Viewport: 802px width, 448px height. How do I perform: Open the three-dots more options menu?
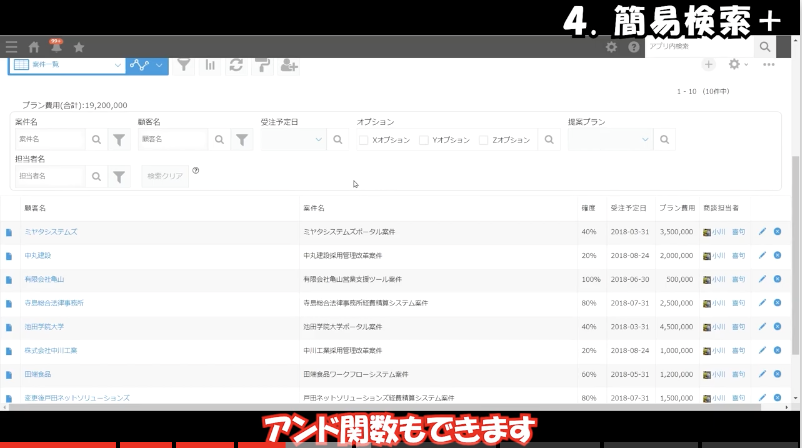point(769,65)
